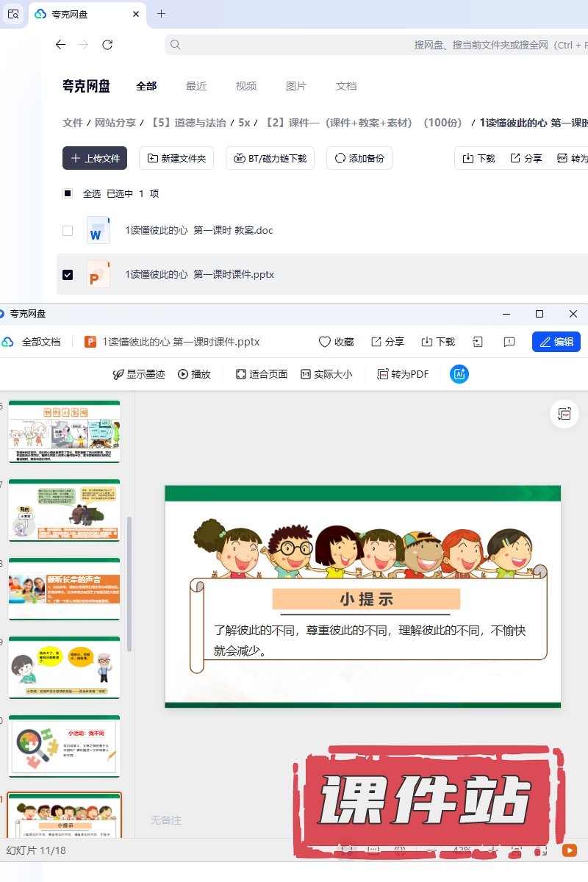
Task: Click the 显示墨迹 ink display tool
Action: click(x=138, y=374)
